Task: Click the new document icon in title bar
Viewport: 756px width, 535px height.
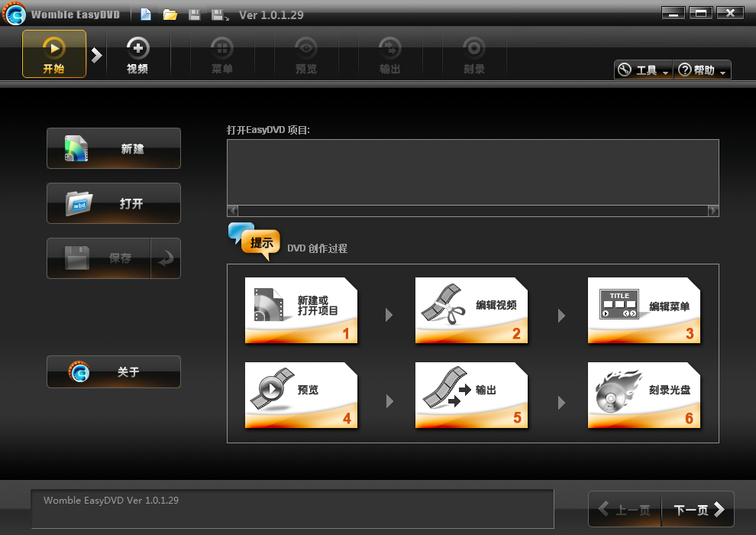Action: click(x=146, y=15)
